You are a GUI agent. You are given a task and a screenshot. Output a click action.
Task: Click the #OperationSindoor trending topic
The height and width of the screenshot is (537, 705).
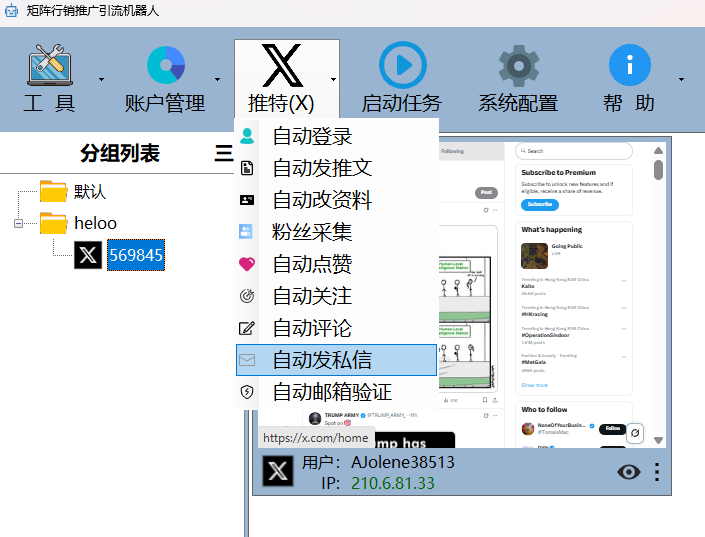tap(545, 335)
